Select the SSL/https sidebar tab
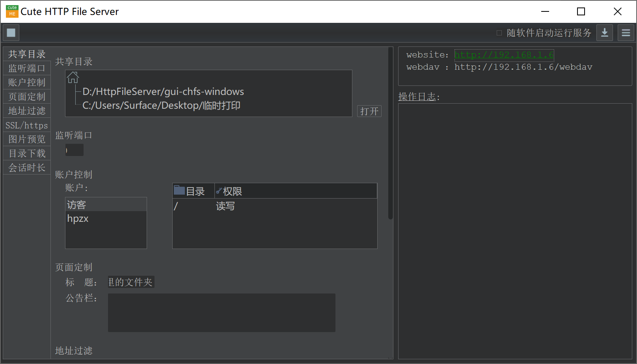 coord(27,125)
